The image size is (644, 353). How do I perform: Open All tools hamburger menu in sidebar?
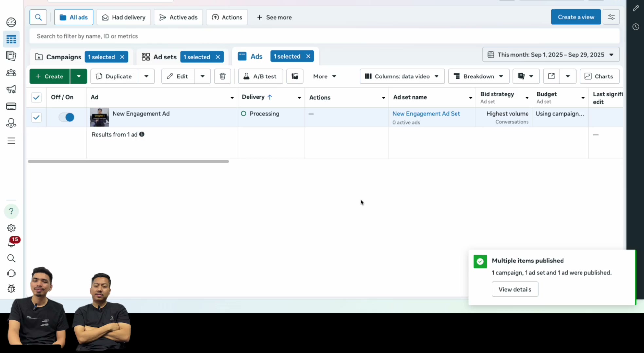pos(11,141)
